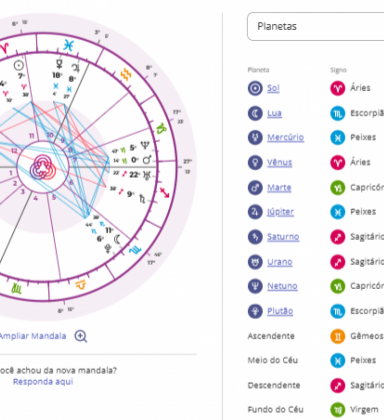Click the Marte planet symbol icon
Image resolution: width=384 pixels, height=420 pixels.
click(x=255, y=188)
